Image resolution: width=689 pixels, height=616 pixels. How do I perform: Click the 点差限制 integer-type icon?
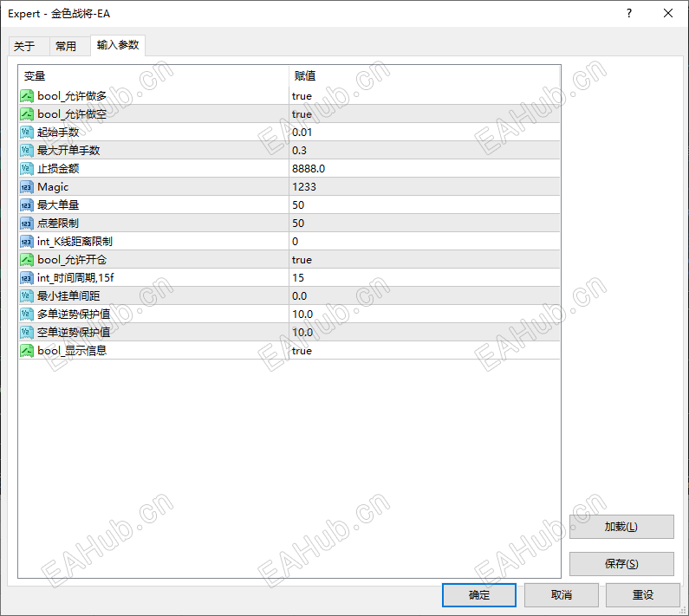click(27, 224)
